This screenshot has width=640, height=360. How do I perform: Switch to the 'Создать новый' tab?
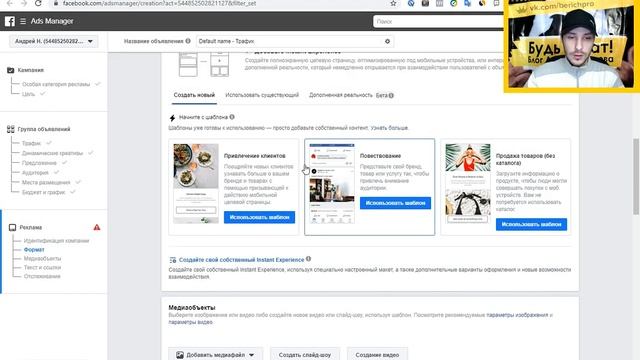[x=194, y=95]
